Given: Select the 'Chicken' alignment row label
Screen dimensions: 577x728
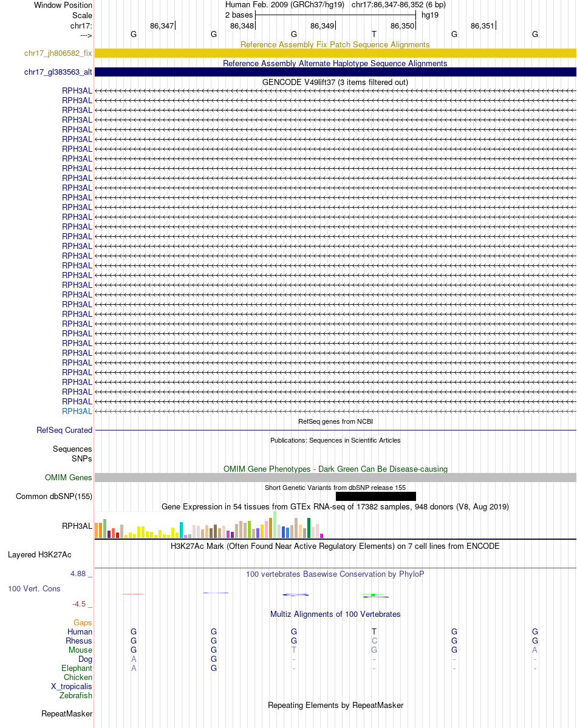Looking at the screenshot, I should click(78, 678).
